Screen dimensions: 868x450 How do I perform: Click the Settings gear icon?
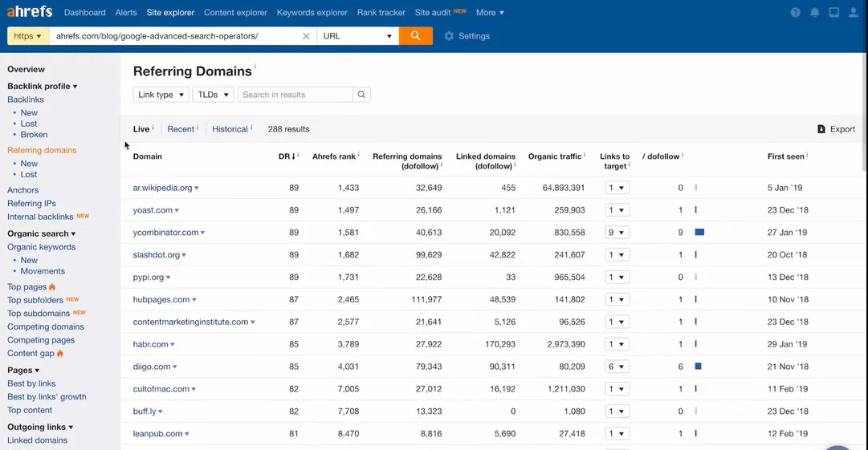click(x=449, y=36)
